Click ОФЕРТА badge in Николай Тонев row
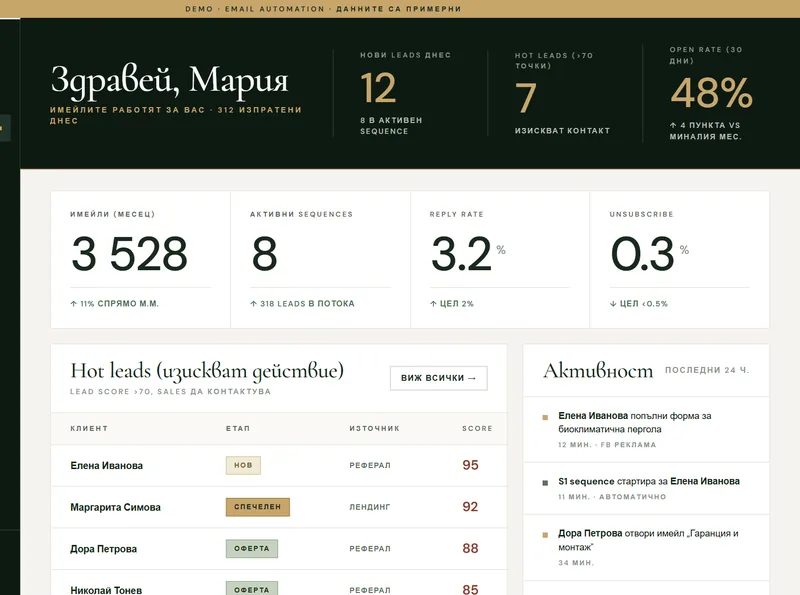Screen dimensions: 800x595 click(x=252, y=589)
